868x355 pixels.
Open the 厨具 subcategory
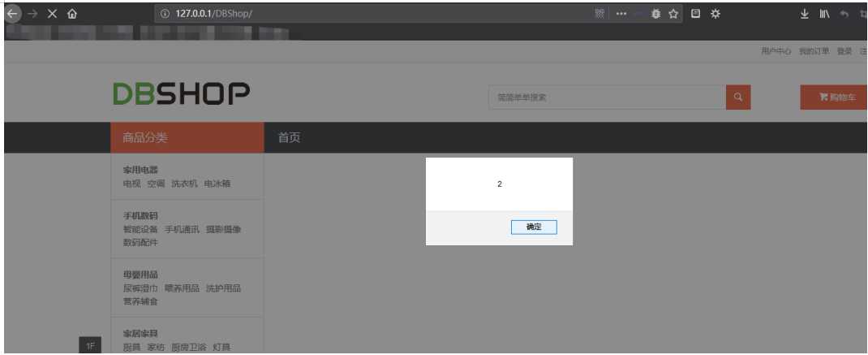[131, 348]
